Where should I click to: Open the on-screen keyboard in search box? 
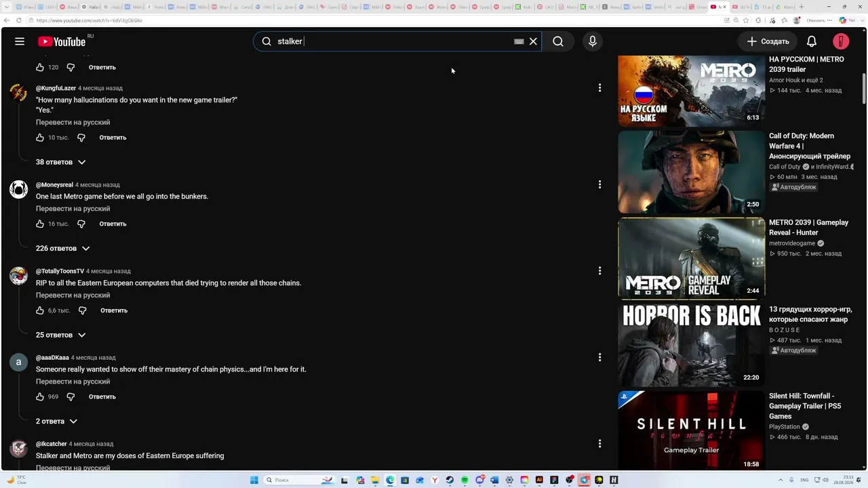519,41
